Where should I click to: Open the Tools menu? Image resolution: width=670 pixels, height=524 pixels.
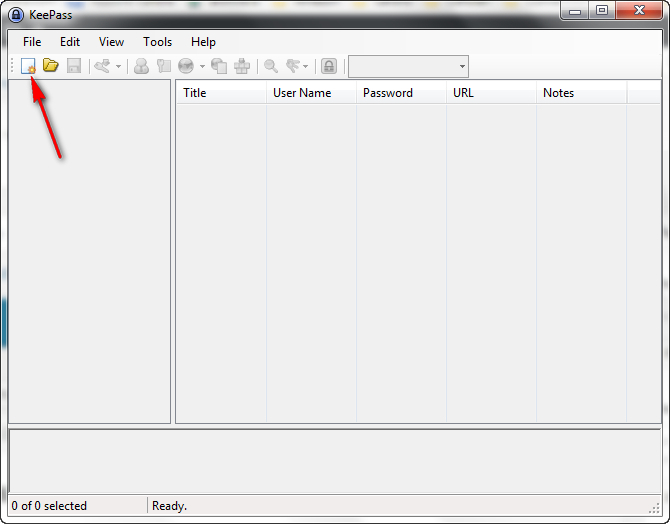click(x=157, y=42)
